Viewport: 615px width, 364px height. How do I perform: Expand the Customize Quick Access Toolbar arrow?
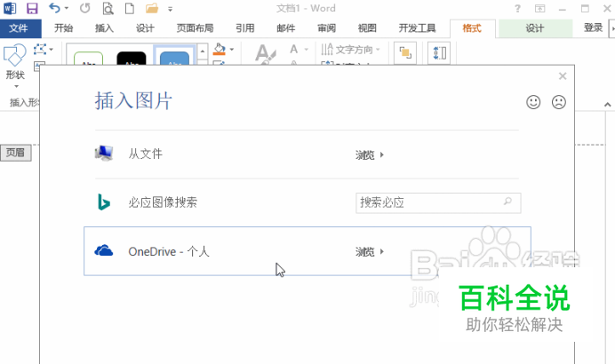(x=170, y=9)
